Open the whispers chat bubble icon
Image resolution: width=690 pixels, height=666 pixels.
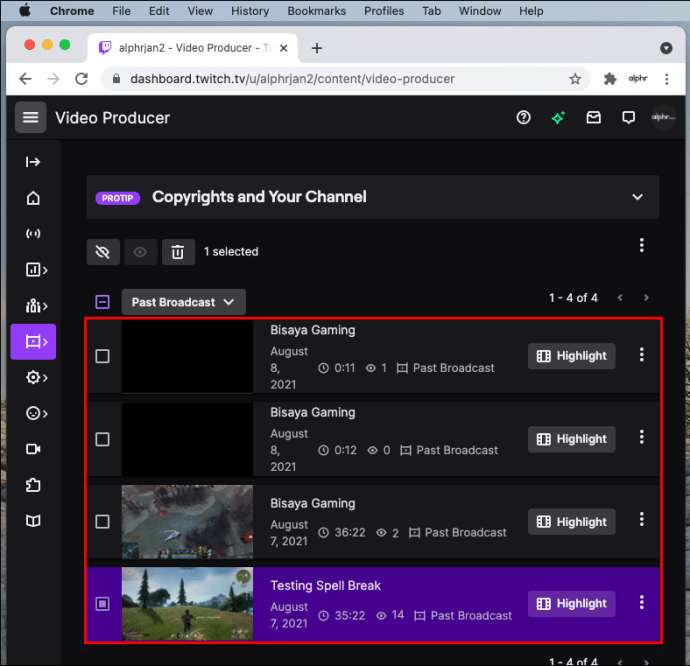628,118
